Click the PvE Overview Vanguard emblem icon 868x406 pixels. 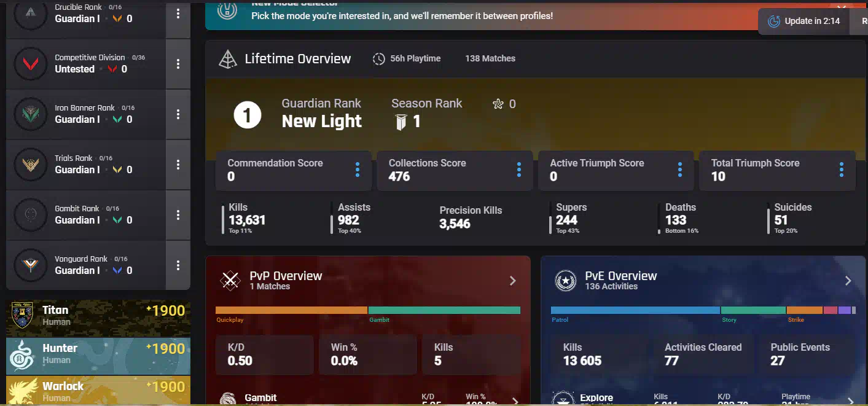[x=565, y=281]
